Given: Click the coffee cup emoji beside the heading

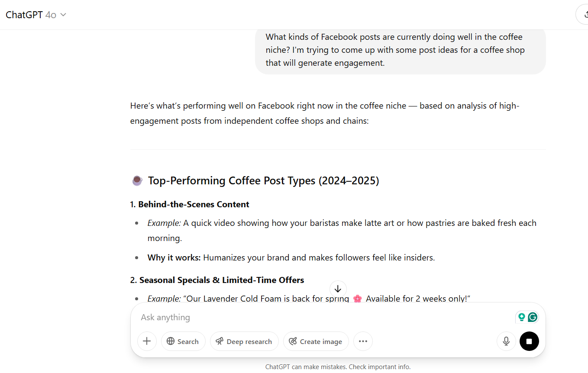Looking at the screenshot, I should click(137, 180).
